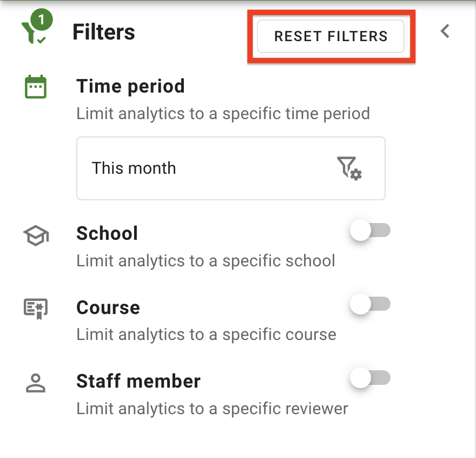The height and width of the screenshot is (458, 476).
Task: Click the This month value field
Action: coord(134,168)
